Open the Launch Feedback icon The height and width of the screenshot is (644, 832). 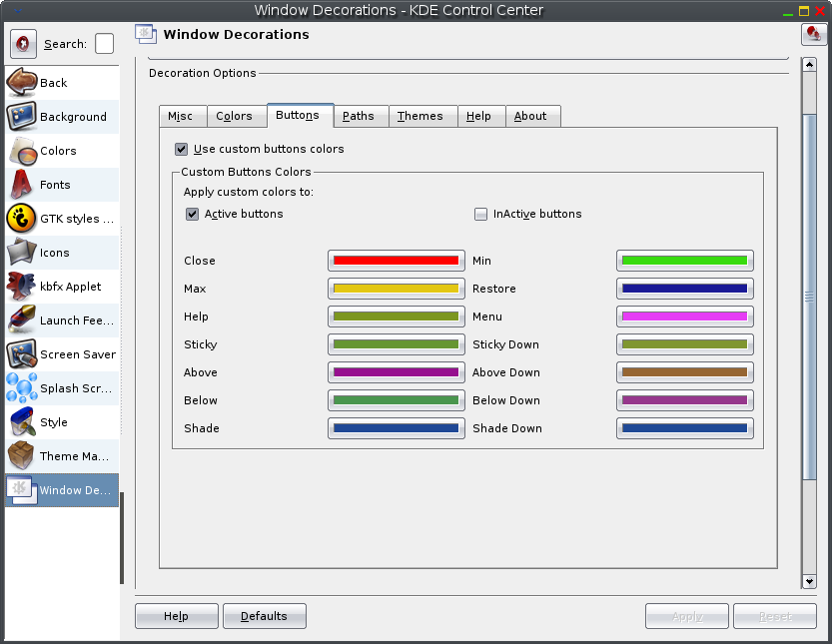21,320
